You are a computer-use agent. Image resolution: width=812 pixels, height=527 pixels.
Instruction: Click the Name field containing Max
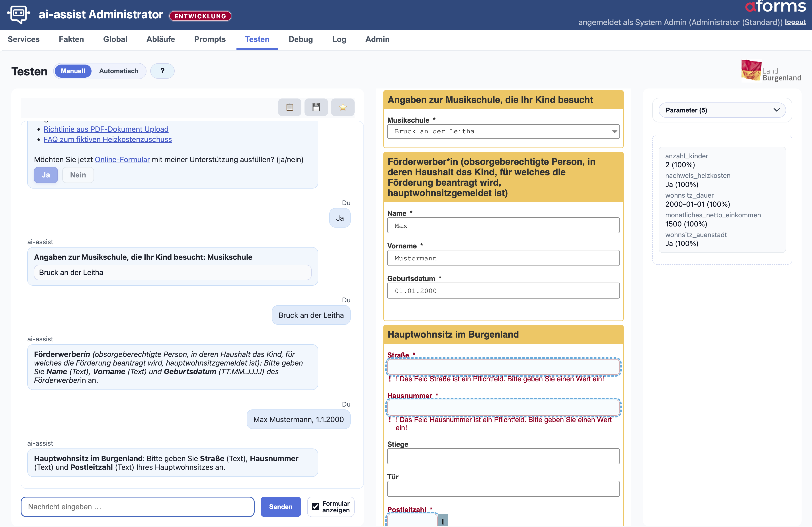(x=503, y=225)
